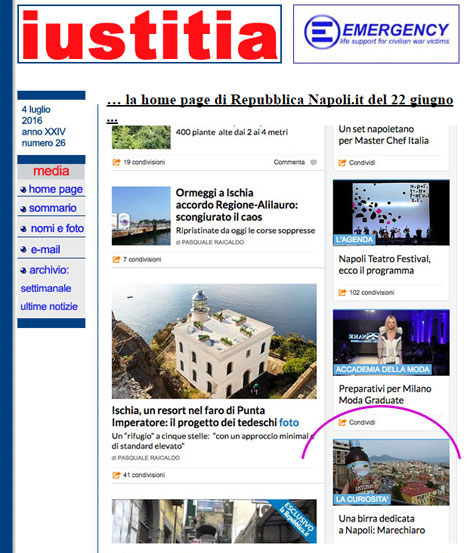
Task: Click share icon beside 19 condivisioni
Action: point(116,162)
